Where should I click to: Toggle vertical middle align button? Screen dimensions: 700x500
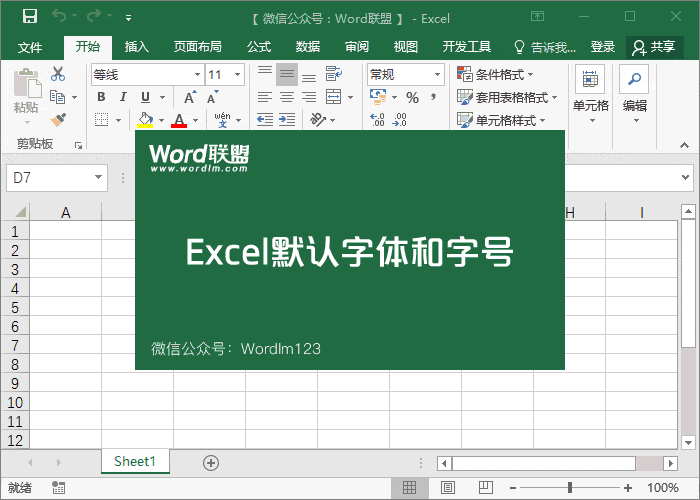pos(287,74)
